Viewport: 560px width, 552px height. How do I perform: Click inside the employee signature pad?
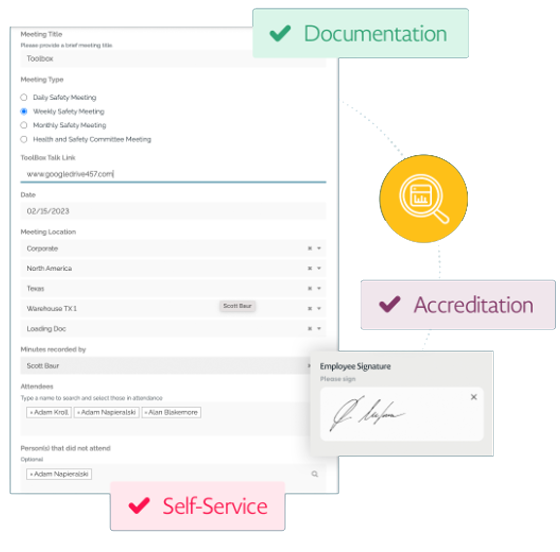pos(402,414)
